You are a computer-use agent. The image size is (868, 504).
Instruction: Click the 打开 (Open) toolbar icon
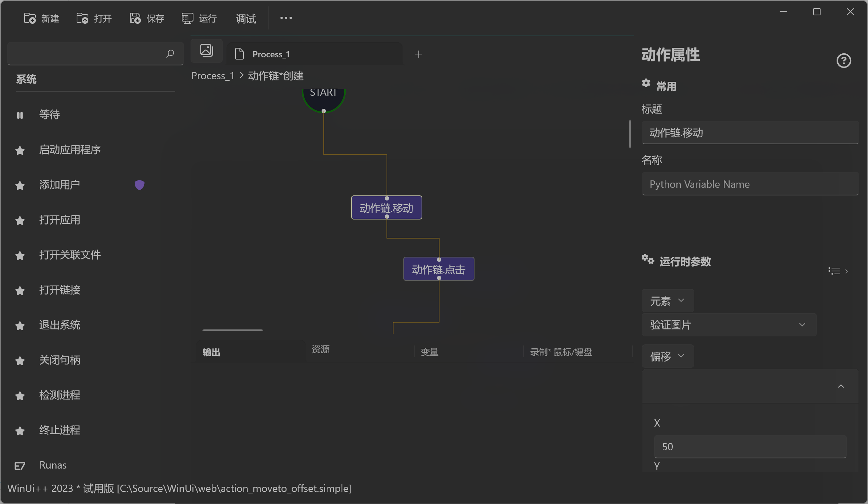(x=82, y=18)
